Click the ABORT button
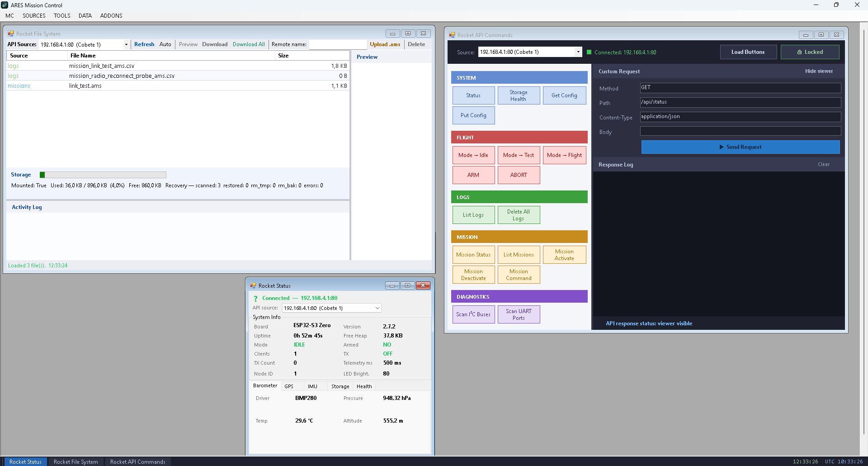The height and width of the screenshot is (466, 868). pyautogui.click(x=519, y=175)
